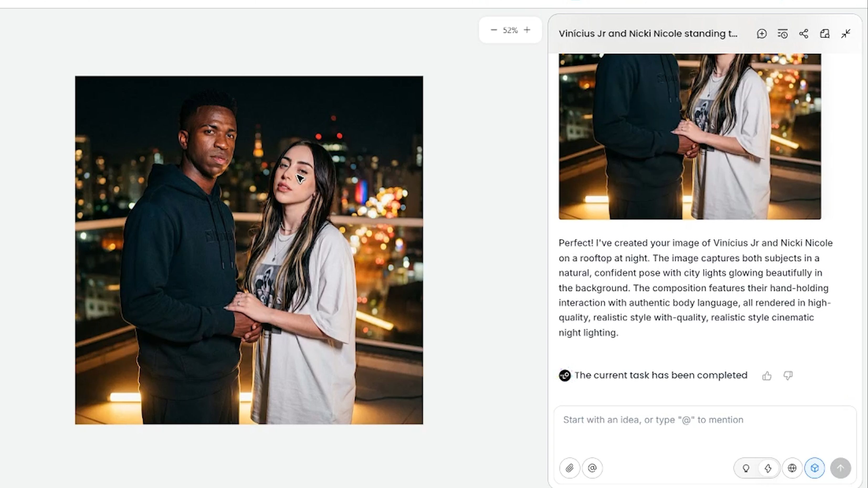
Task: Collapse the chat panel with the arrows icon
Action: (x=845, y=34)
